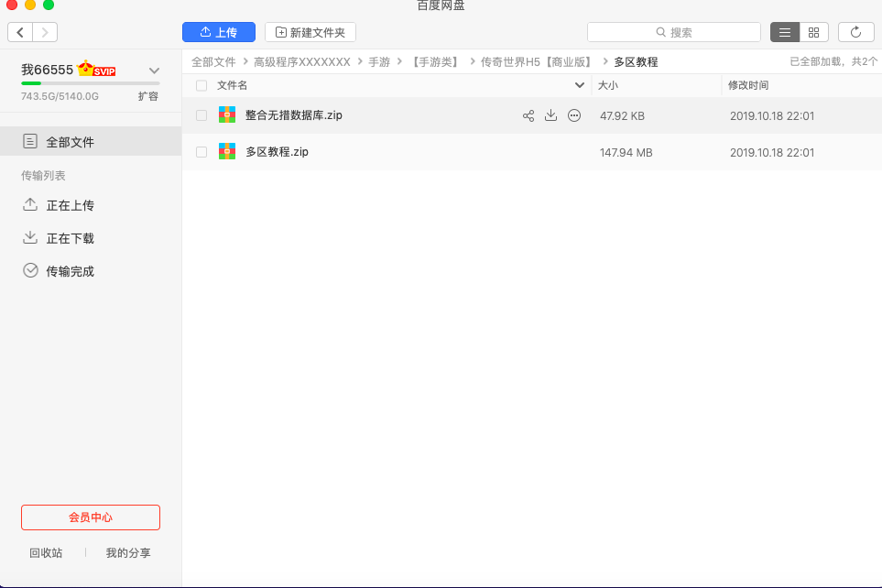Focus the 搜索 search field
The width and height of the screenshot is (882, 588).
[x=674, y=32]
